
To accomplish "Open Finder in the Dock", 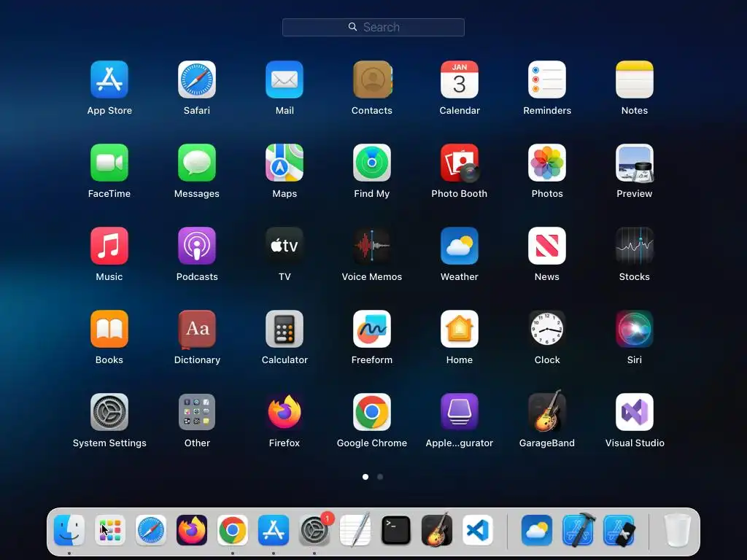I will click(x=69, y=530).
